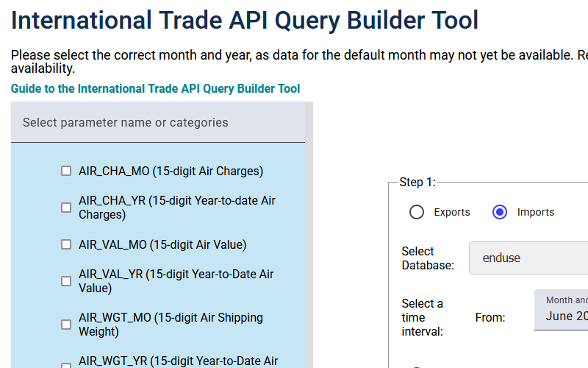Select the Imports radio button
The image size is (588, 368).
(x=500, y=212)
